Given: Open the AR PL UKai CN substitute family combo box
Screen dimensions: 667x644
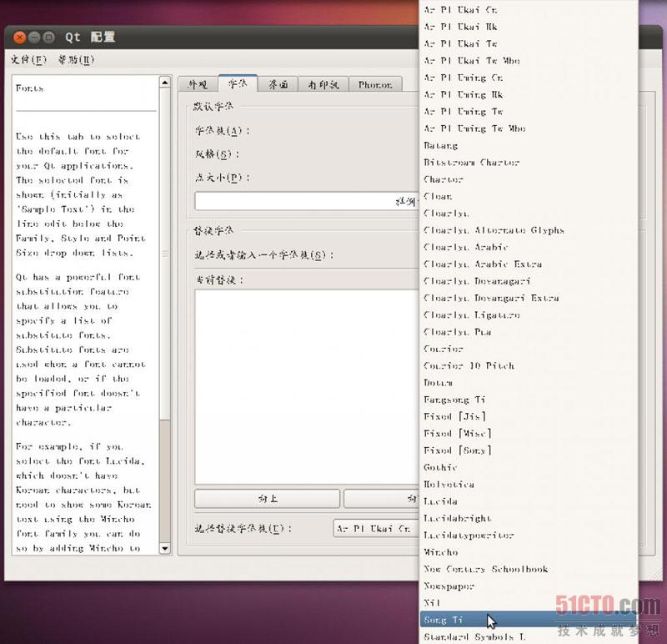Looking at the screenshot, I should click(376, 529).
